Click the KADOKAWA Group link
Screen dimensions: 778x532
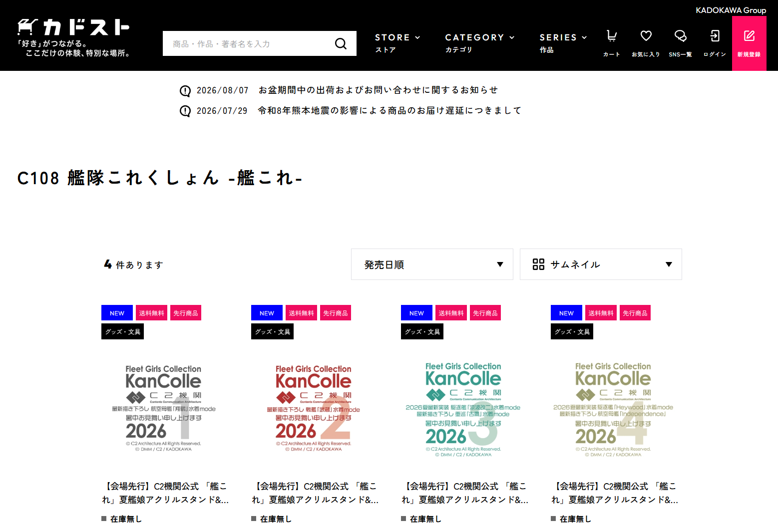pos(731,10)
